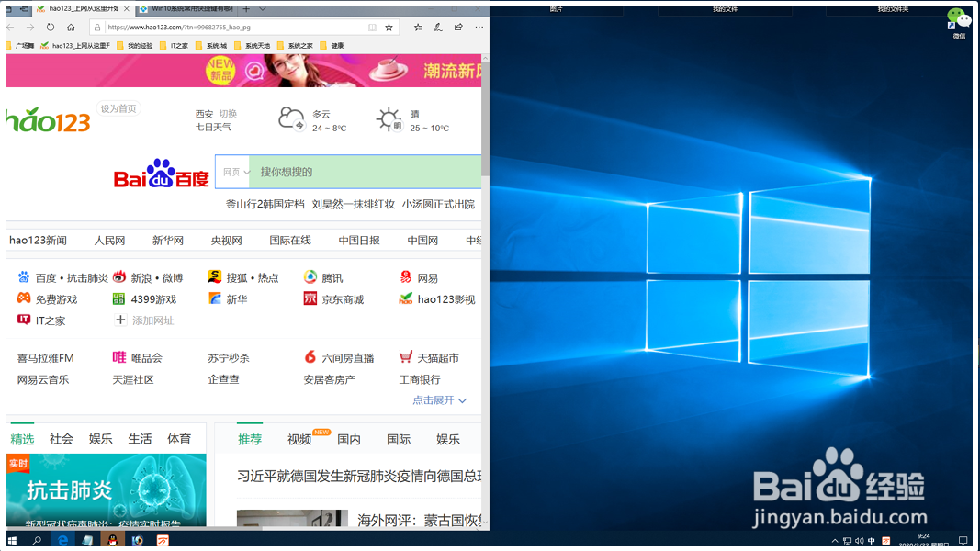Open the hao123影视 site link
980x551 pixels.
(437, 299)
